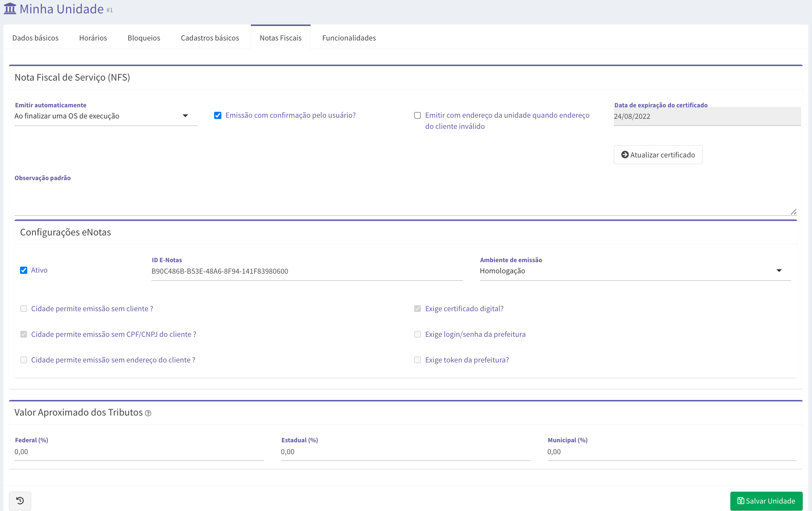Viewport: 812px width, 511px height.
Task: Click the green Salvar Unidade button
Action: coord(766,501)
